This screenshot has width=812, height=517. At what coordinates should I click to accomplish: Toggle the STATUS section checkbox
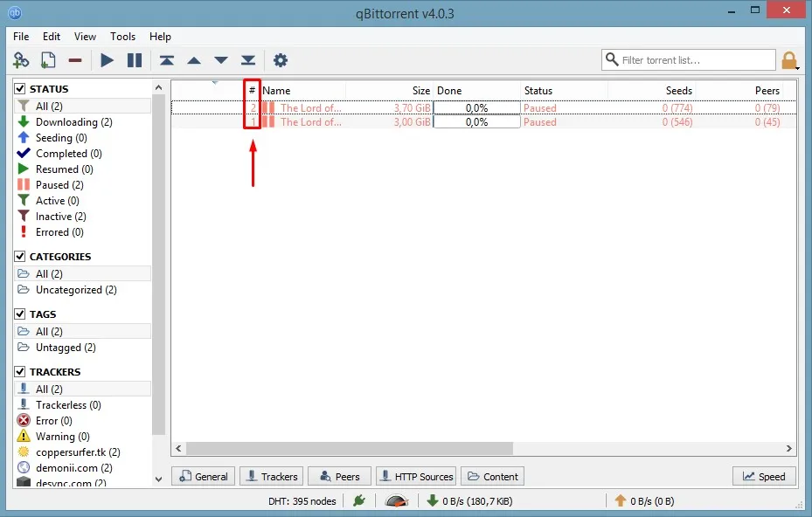pos(20,88)
